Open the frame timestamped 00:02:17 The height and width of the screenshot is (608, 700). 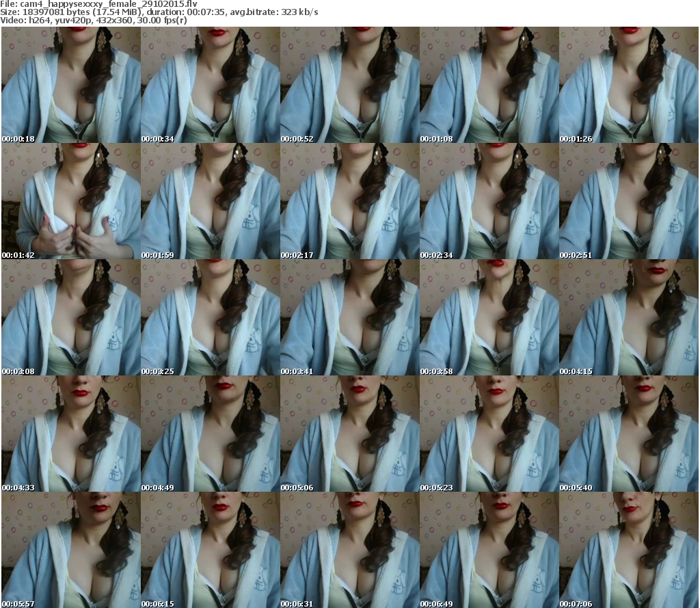pos(350,201)
